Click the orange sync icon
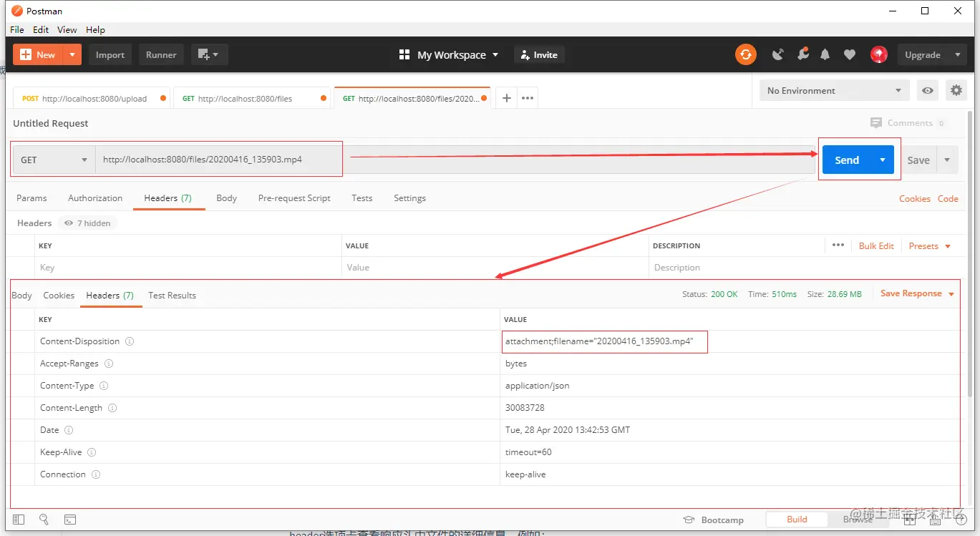The height and width of the screenshot is (536, 980). [x=746, y=54]
